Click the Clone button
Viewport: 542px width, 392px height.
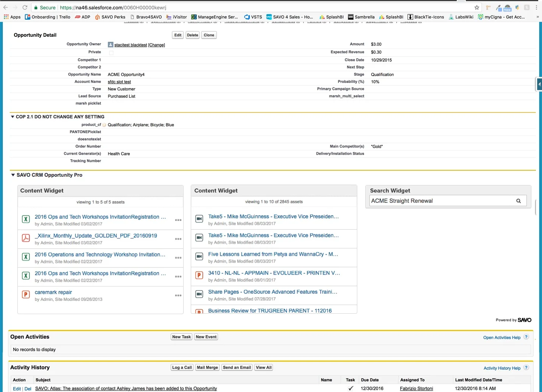pos(209,35)
